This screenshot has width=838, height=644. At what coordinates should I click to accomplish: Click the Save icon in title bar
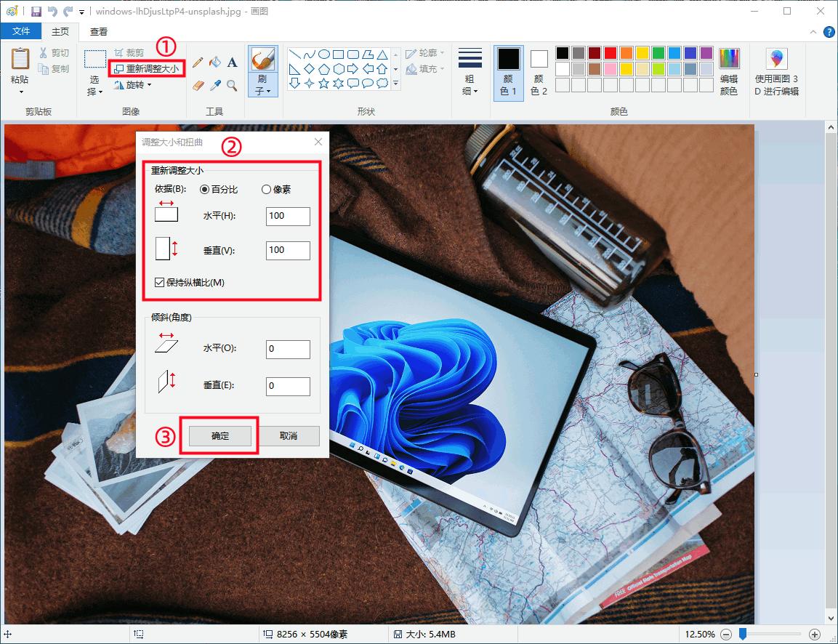point(36,11)
